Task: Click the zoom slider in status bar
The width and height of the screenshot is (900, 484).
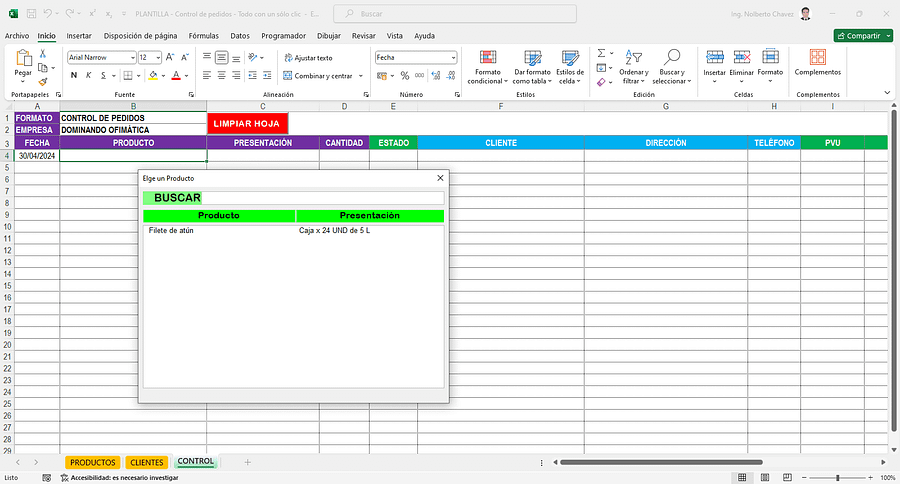Action: coord(838,478)
